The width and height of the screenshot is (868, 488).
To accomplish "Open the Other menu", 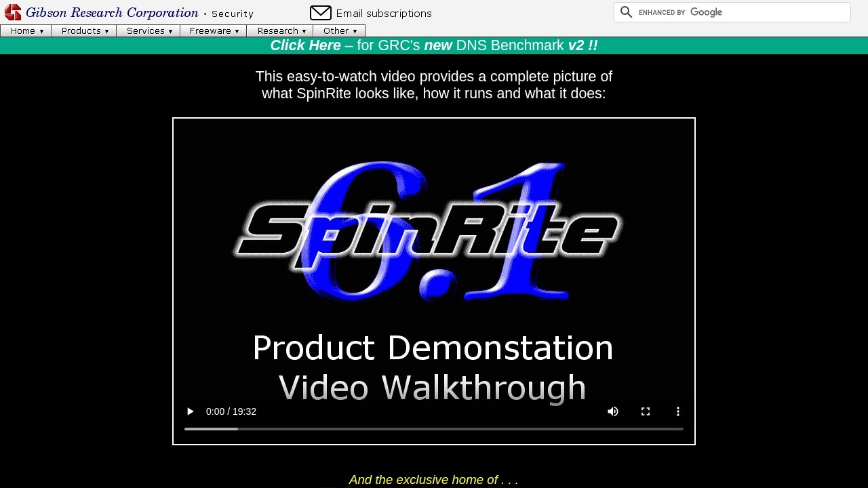I will pos(339,31).
